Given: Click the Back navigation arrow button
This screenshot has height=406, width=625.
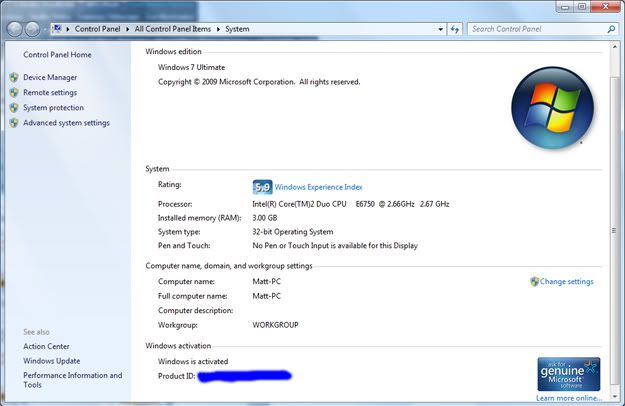Looking at the screenshot, I should click(x=15, y=29).
